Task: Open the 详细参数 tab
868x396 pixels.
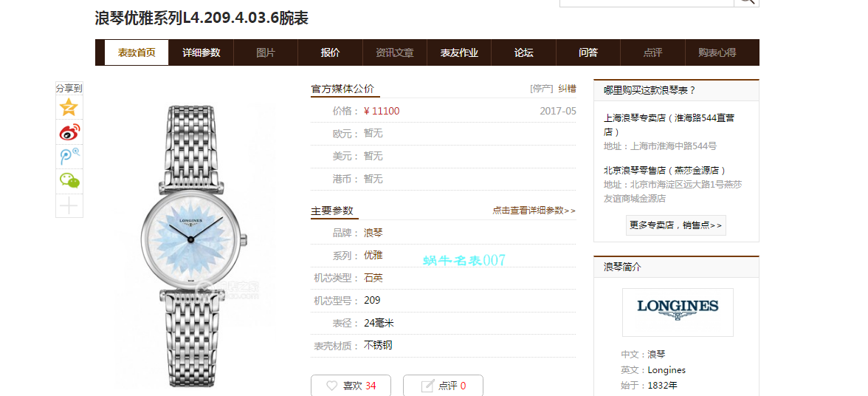Action: [x=201, y=52]
